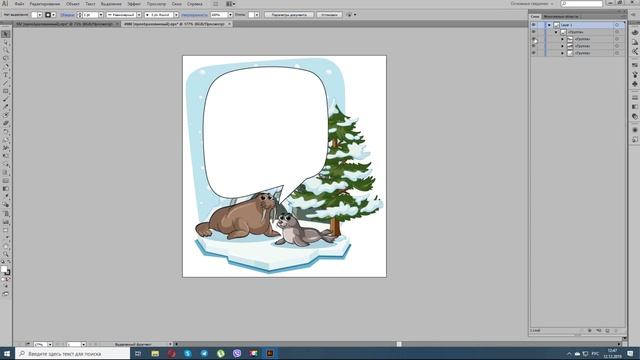Click the Обводка link in control bar
This screenshot has height=360, width=640.
point(67,15)
